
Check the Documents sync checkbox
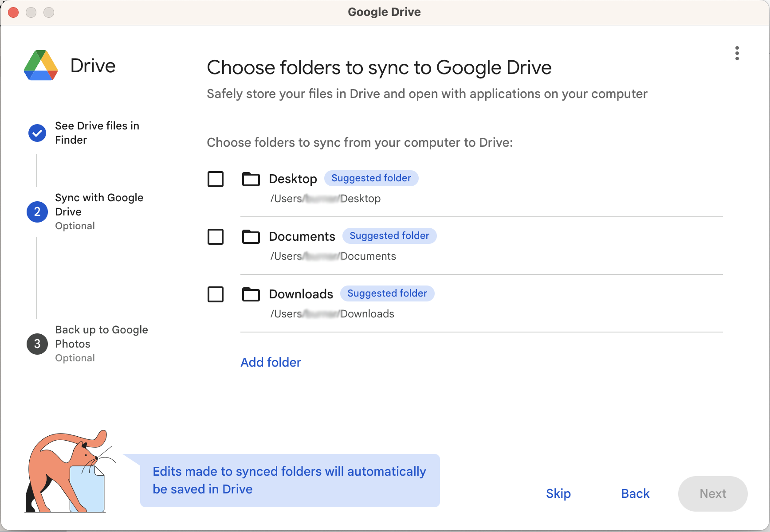click(216, 237)
